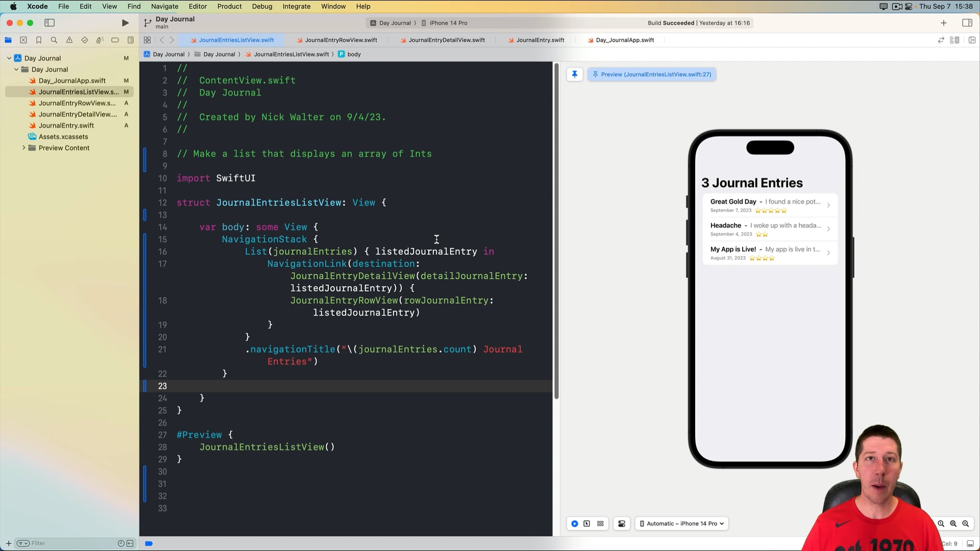Open preview device settings
Image resolution: width=980 pixels, height=551 pixels.
(622, 523)
